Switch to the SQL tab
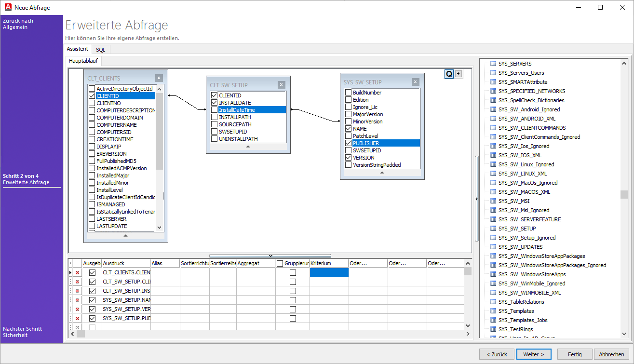 coord(100,50)
